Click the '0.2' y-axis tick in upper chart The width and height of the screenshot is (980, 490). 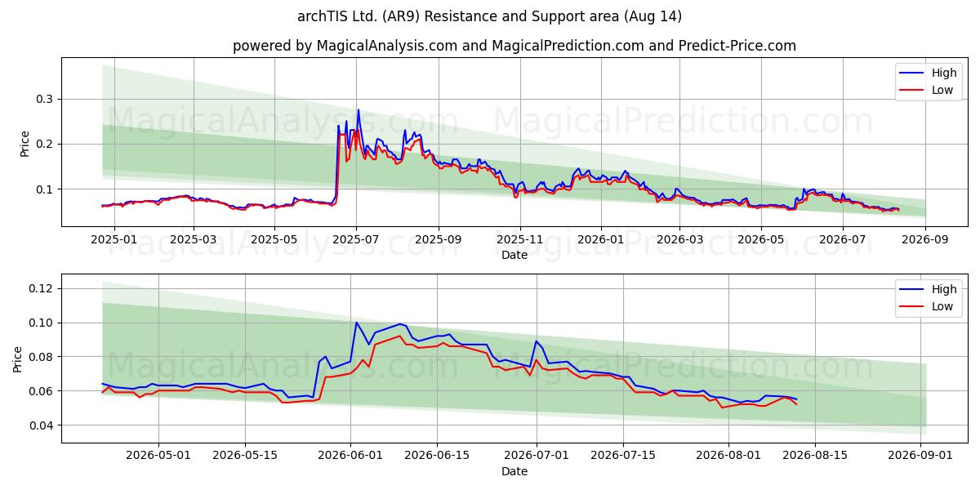click(x=47, y=144)
